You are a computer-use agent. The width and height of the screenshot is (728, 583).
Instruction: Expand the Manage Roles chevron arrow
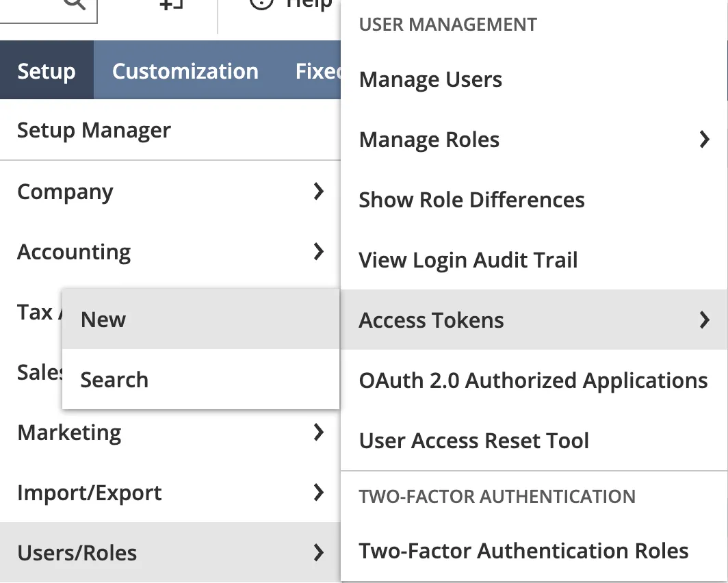[704, 140]
